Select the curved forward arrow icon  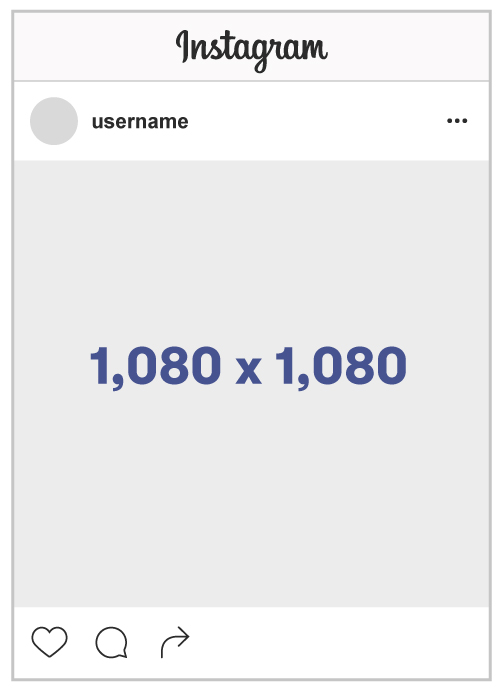click(175, 641)
